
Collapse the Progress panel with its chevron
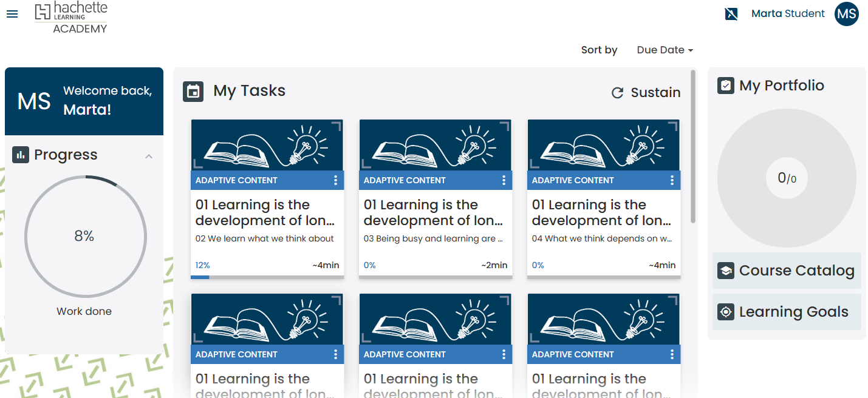tap(149, 157)
